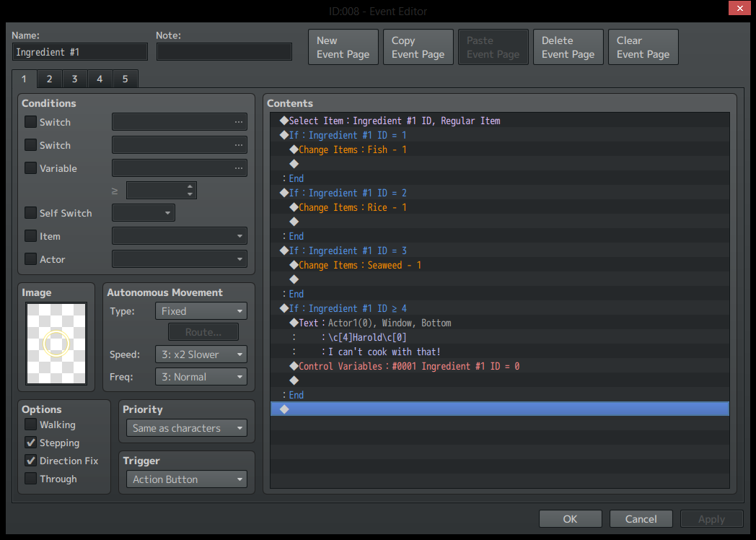Close the Event Editor window
756x540 pixels.
(x=739, y=8)
